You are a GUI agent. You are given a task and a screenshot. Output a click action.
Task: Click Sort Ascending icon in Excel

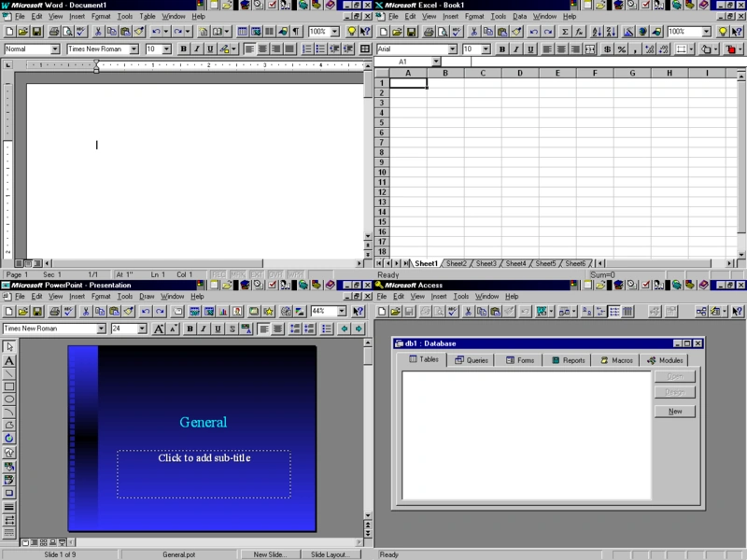click(x=597, y=32)
